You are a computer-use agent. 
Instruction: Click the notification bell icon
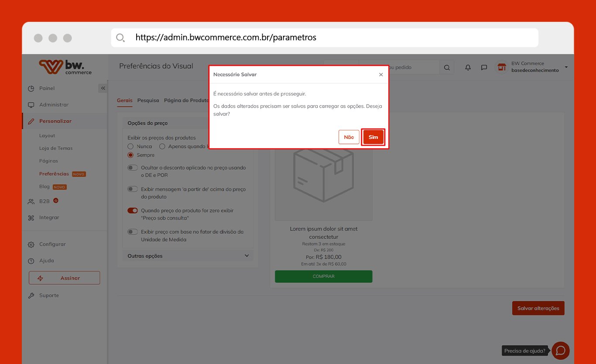click(468, 68)
